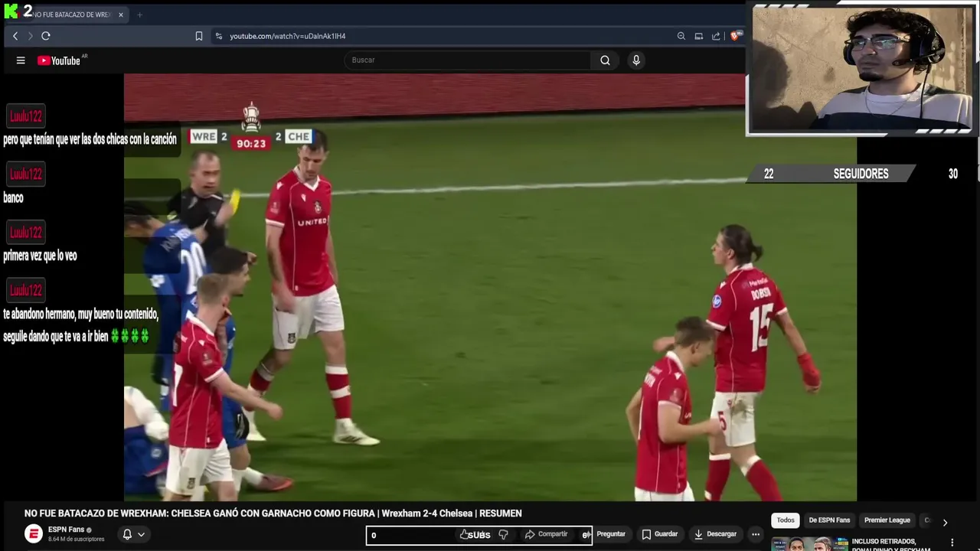This screenshot has height=551, width=980.
Task: Click the SEGUIDORES follower goal bar
Action: [x=861, y=174]
